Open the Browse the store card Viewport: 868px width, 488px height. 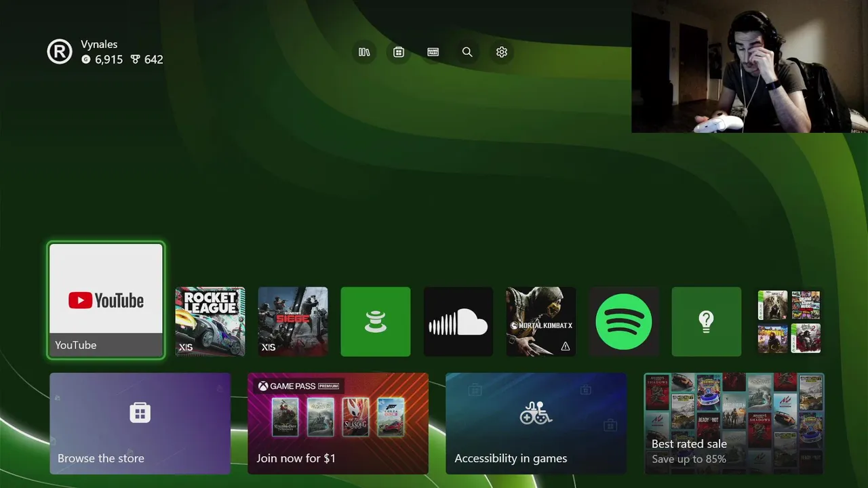(x=140, y=424)
